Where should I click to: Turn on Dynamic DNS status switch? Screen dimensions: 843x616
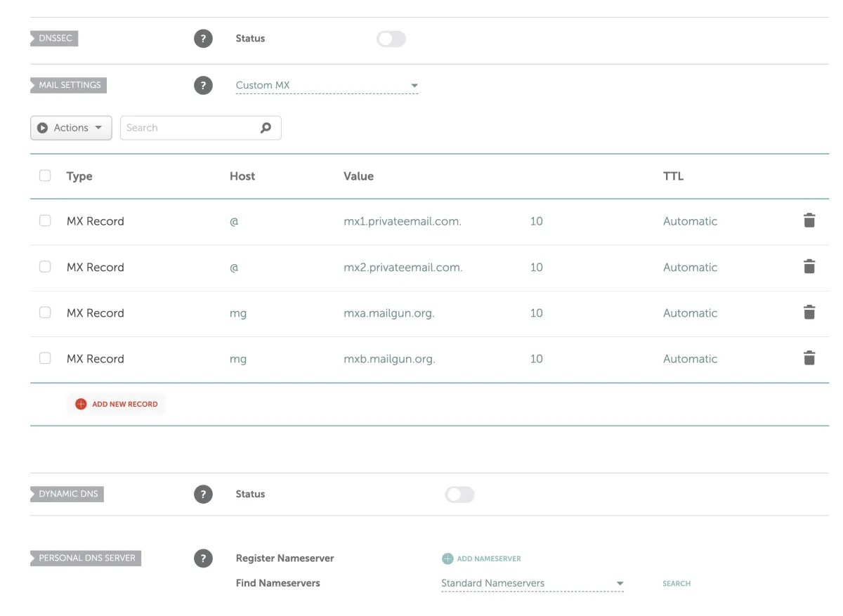[x=459, y=494]
